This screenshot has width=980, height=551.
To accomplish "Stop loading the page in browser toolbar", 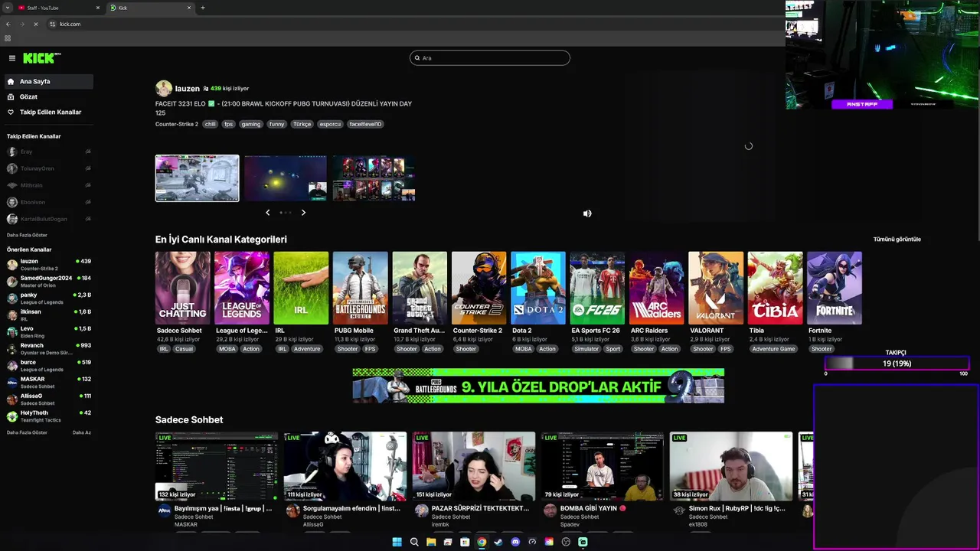I will point(35,24).
